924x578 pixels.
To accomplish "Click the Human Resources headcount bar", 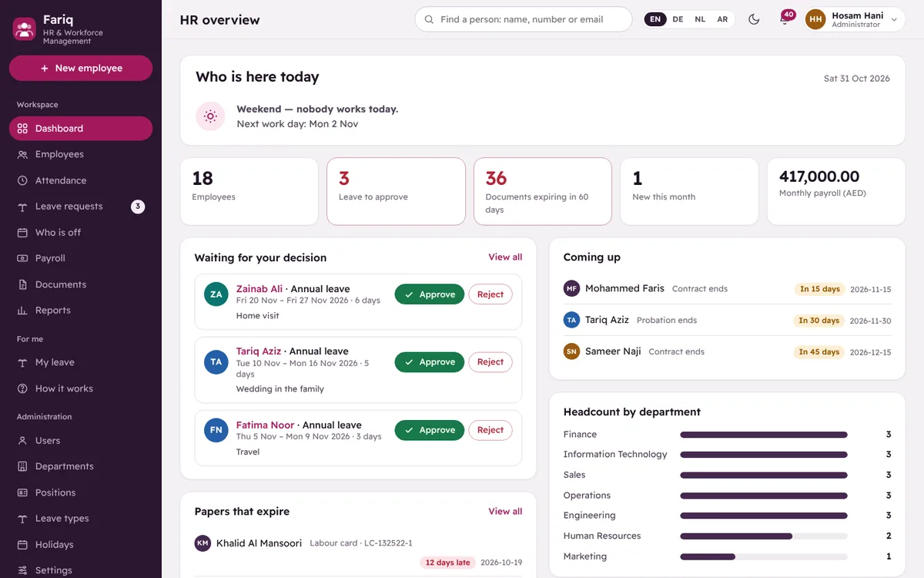I will (x=764, y=536).
